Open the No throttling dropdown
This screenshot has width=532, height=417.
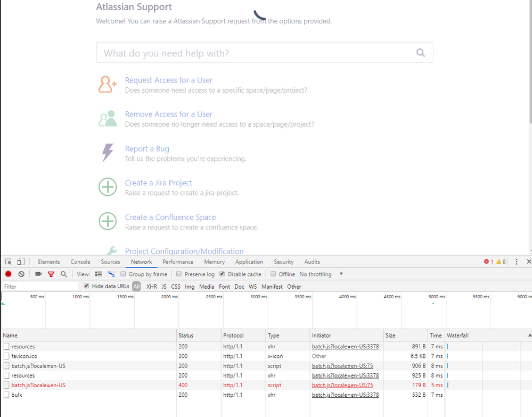(321, 274)
